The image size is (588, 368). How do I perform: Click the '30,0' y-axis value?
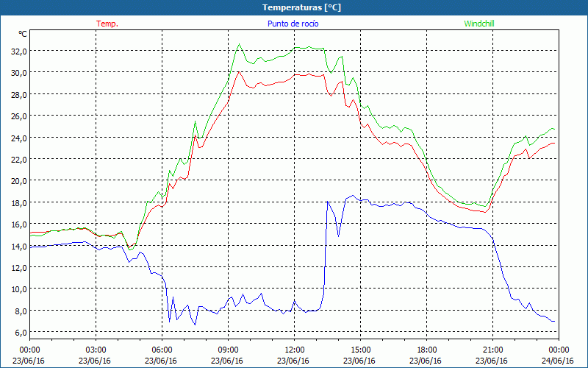point(19,73)
